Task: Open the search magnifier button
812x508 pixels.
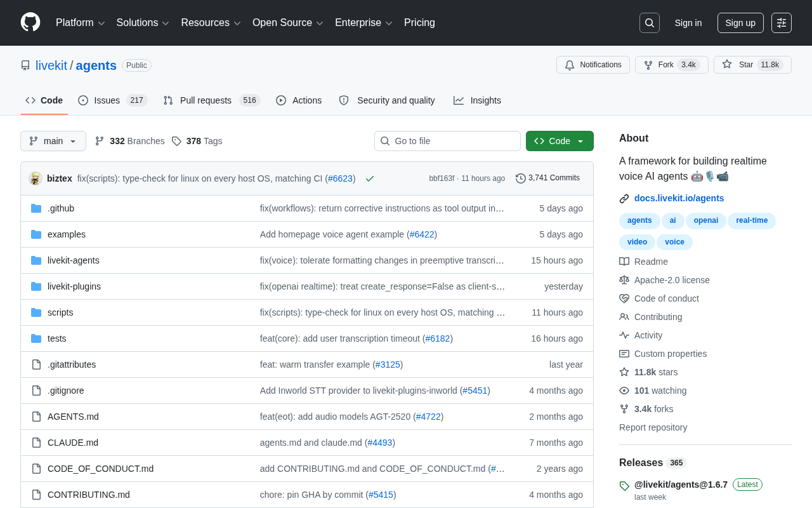Action: click(650, 23)
